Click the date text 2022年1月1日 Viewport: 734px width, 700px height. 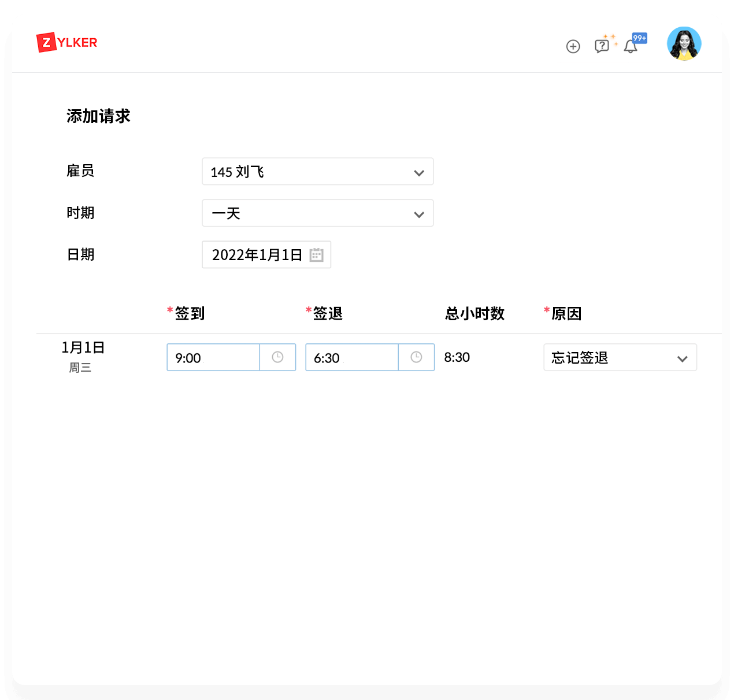click(257, 255)
